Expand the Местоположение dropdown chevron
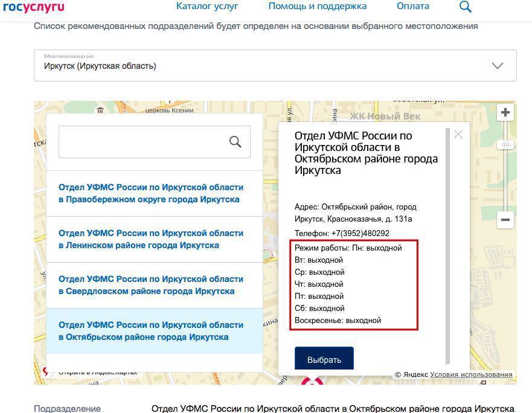The height and width of the screenshot is (413, 532). pos(498,66)
